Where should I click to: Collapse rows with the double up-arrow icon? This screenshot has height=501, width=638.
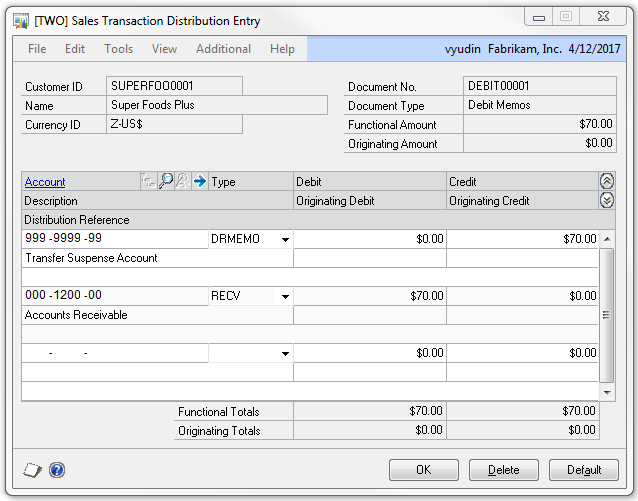[x=606, y=181]
